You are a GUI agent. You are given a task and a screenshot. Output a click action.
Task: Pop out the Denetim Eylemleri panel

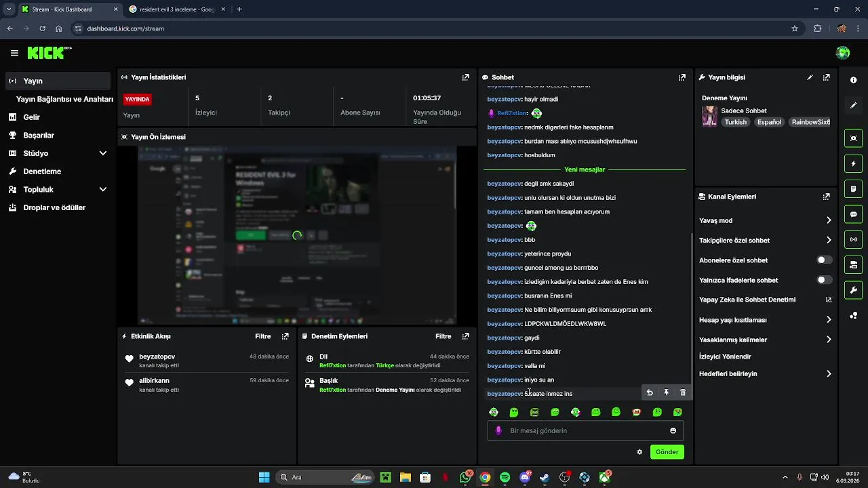465,336
